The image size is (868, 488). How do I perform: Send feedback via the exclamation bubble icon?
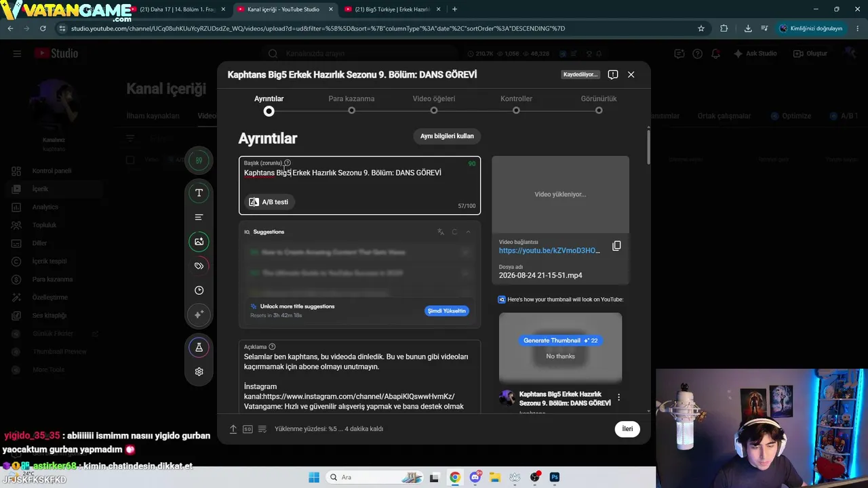(613, 75)
